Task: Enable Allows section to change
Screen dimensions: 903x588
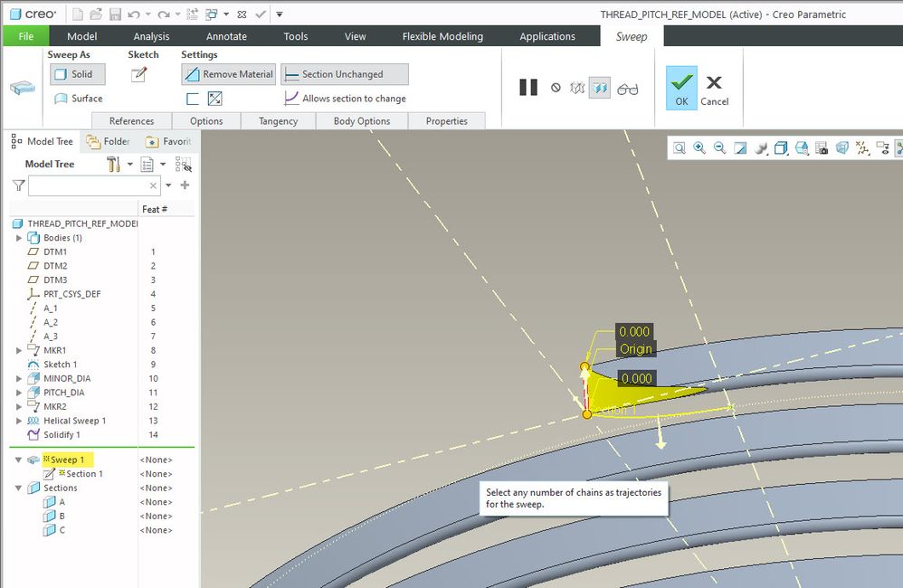Action: [x=345, y=99]
